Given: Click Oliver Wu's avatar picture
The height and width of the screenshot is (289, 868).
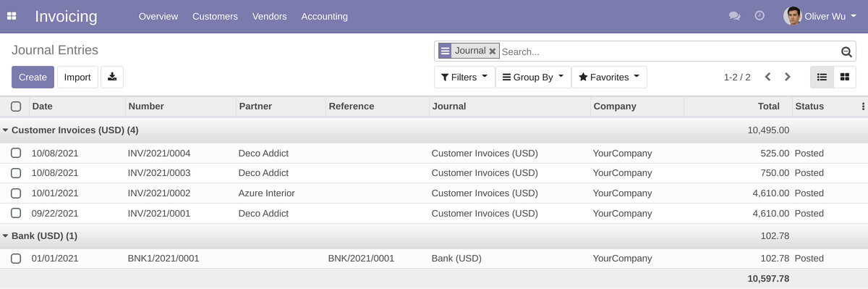Looking at the screenshot, I should click(x=792, y=16).
